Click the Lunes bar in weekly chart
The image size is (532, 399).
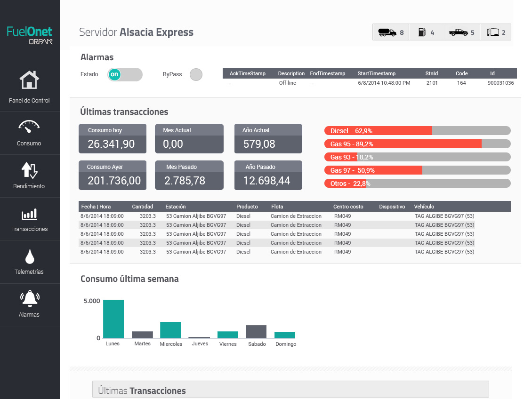[113, 319]
